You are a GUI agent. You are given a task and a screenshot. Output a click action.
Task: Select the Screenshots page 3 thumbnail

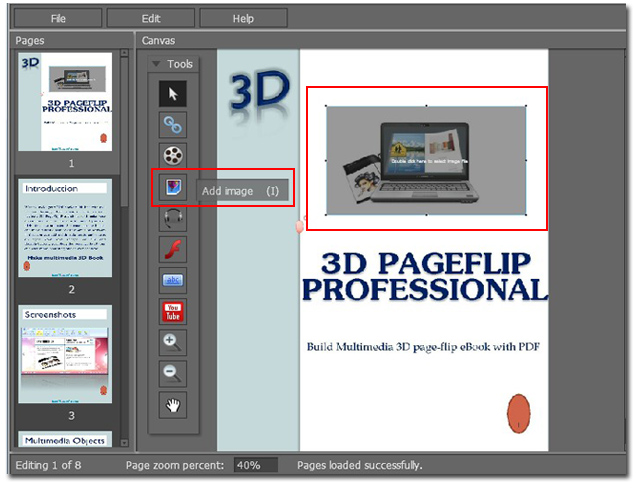pos(65,354)
